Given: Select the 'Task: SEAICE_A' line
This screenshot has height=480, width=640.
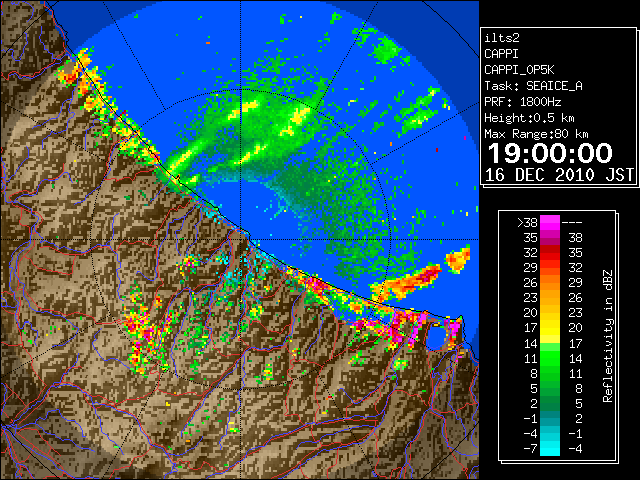Looking at the screenshot, I should [533, 86].
